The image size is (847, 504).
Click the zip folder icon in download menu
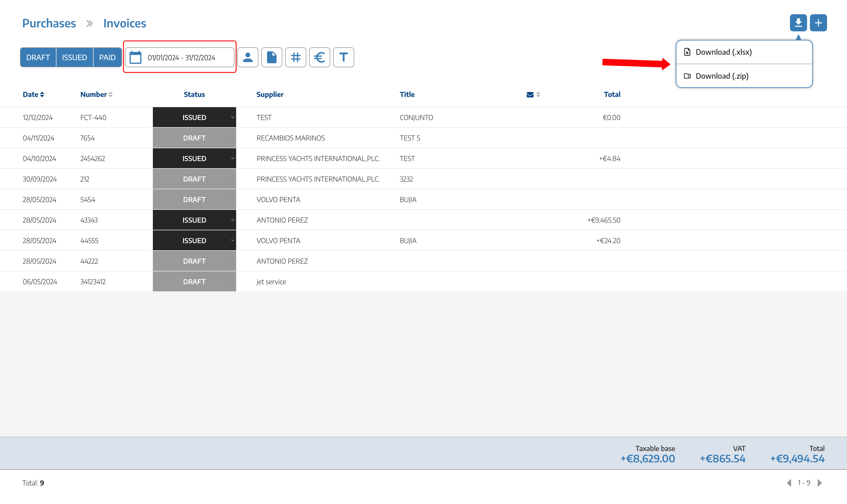687,76
